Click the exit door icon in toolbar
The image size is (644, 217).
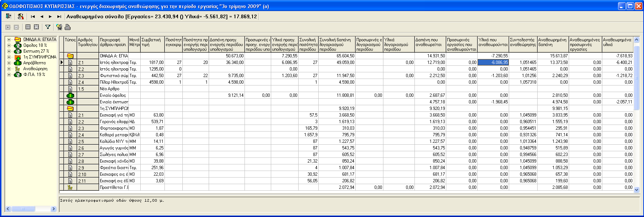click(x=8, y=16)
